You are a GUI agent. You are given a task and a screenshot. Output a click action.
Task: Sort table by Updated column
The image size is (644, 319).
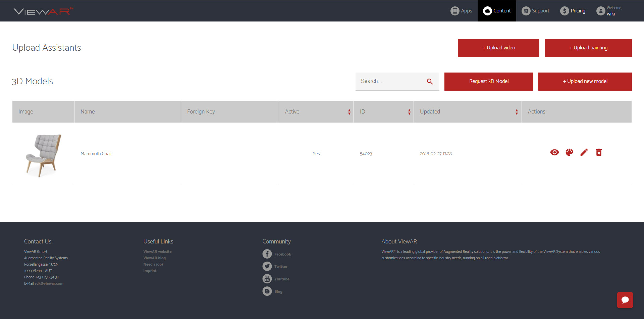tap(517, 112)
